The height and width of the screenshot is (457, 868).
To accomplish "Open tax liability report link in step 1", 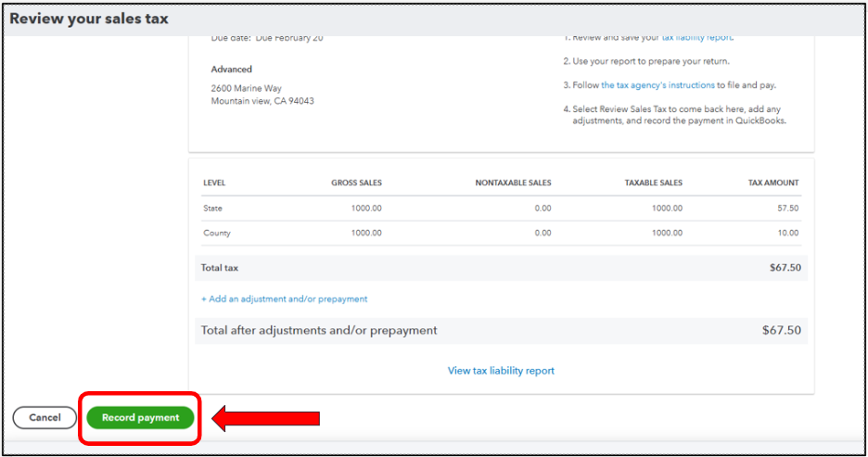I will point(697,37).
